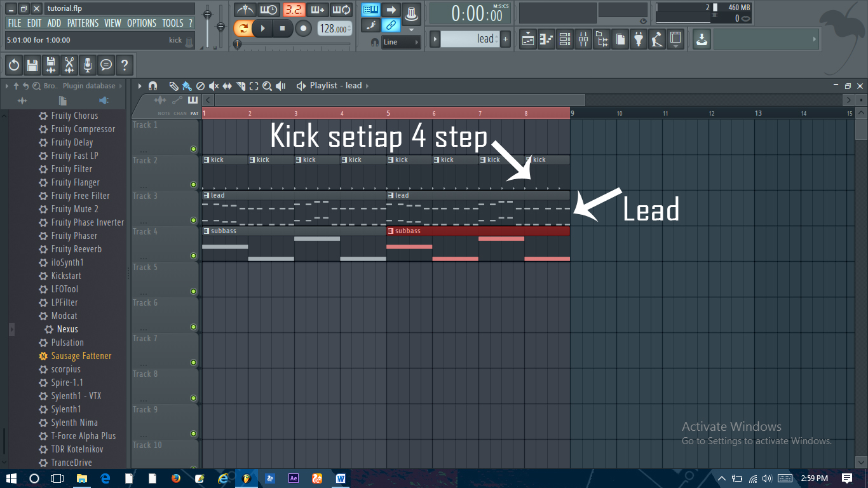
Task: Start playback with Play button
Action: click(262, 28)
